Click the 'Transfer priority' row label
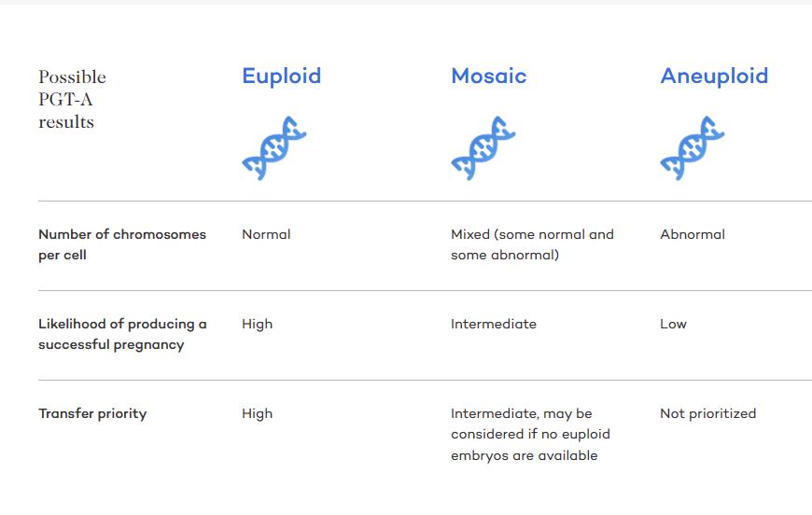The width and height of the screenshot is (812, 515). point(92,413)
